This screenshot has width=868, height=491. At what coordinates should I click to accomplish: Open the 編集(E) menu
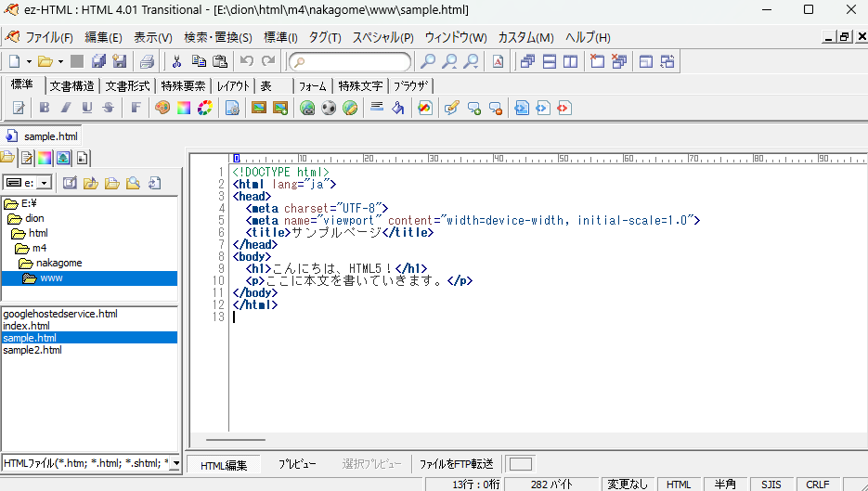[x=103, y=37]
